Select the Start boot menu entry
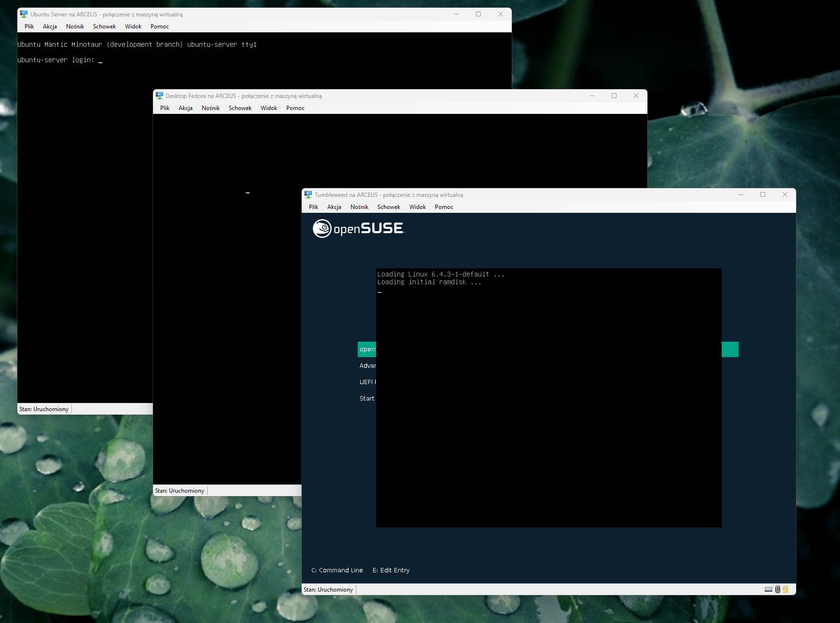Viewport: 840px width, 623px height. coord(367,398)
